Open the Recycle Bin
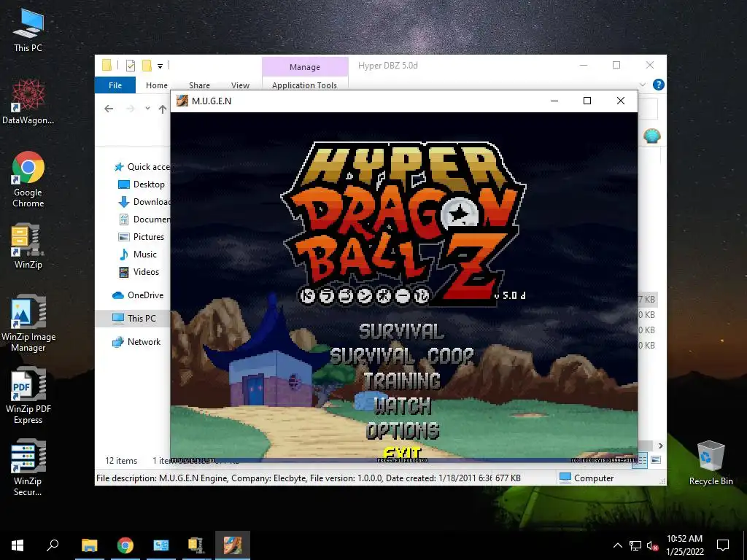This screenshot has height=560, width=747. click(x=711, y=463)
